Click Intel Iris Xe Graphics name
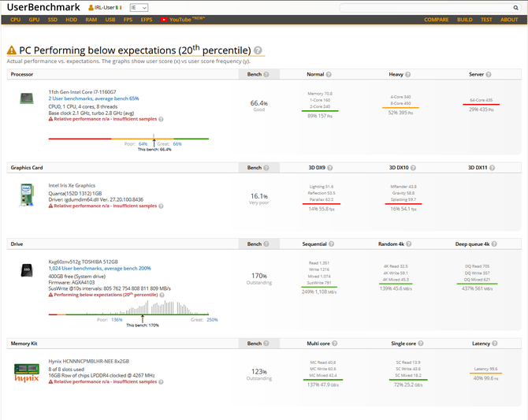This screenshot has width=528, height=420. [x=72, y=185]
